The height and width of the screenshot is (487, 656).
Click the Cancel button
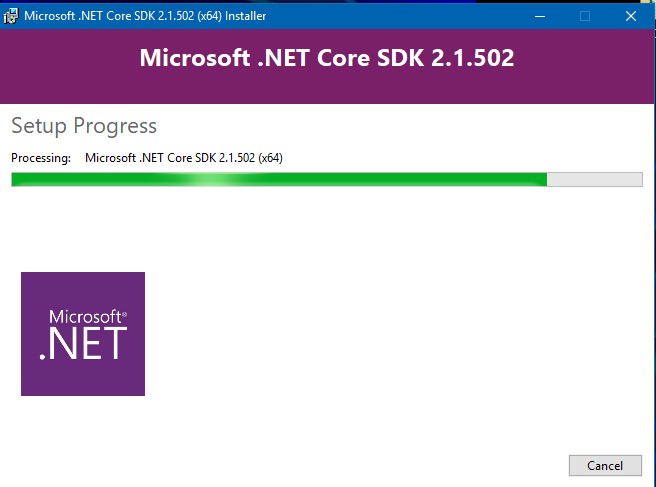tap(605, 465)
